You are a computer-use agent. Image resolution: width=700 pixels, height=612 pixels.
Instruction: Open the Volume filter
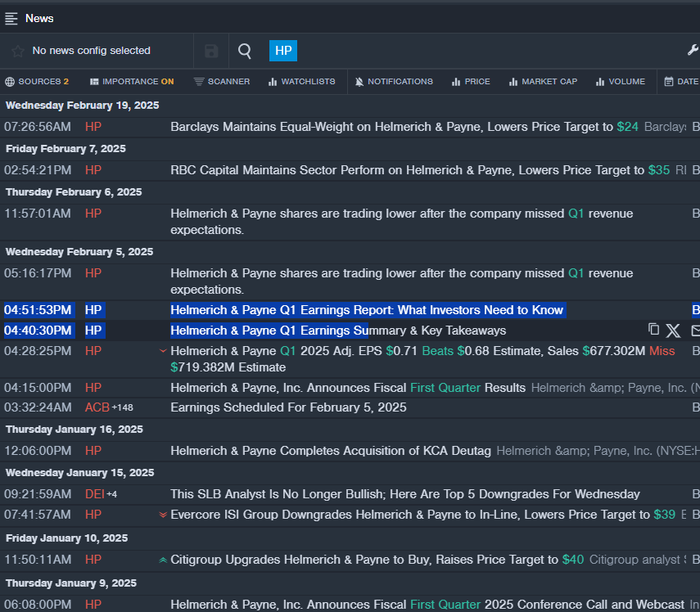[x=621, y=82]
